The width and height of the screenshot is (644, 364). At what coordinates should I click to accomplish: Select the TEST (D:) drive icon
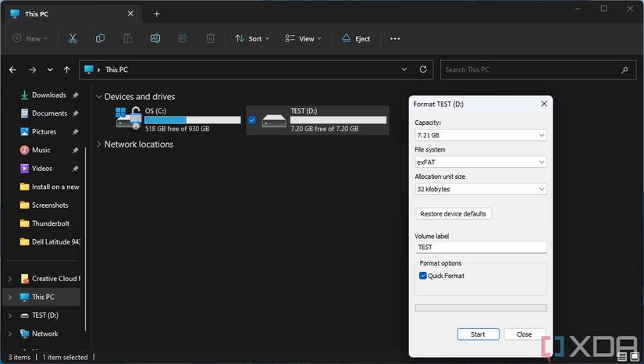274,120
